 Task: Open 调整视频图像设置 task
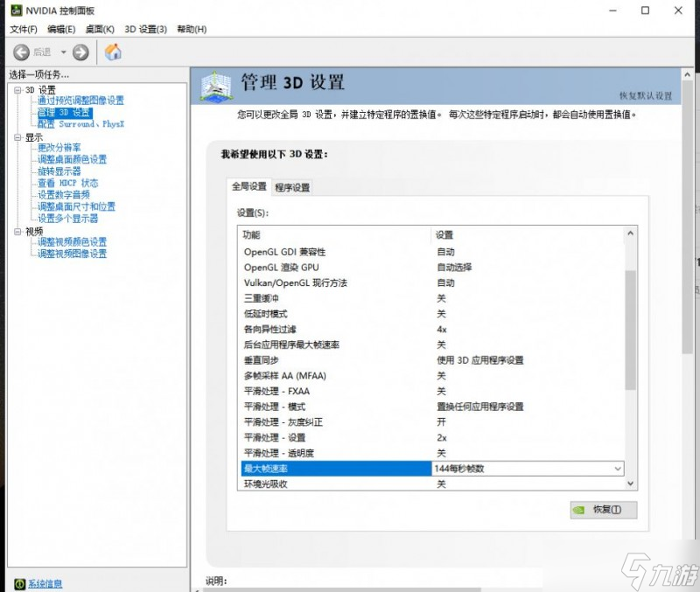(73, 254)
